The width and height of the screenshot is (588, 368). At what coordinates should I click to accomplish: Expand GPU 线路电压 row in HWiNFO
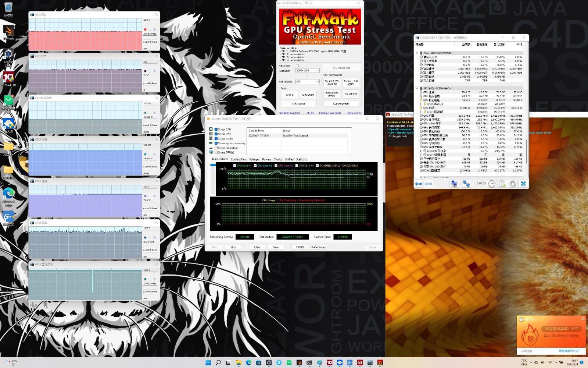point(421,104)
